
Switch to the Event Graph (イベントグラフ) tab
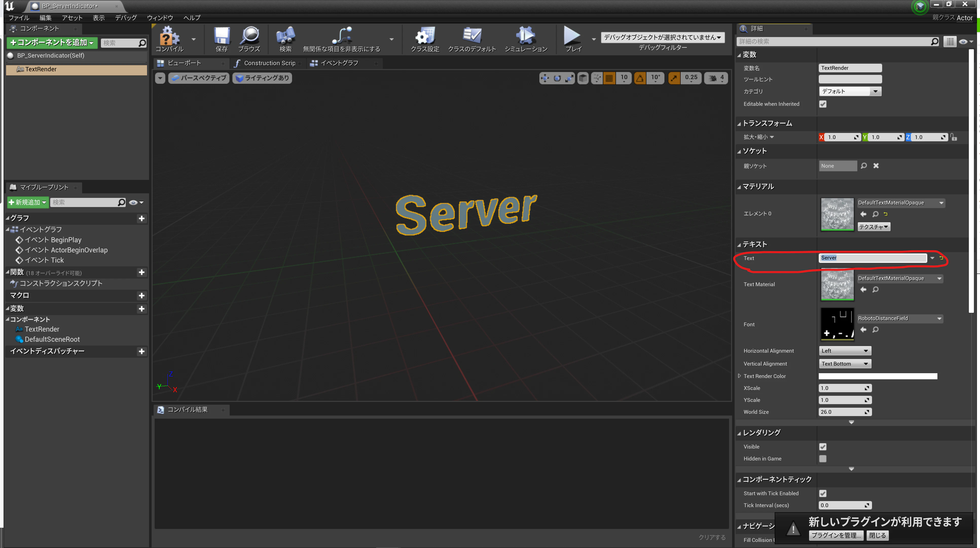coord(339,63)
